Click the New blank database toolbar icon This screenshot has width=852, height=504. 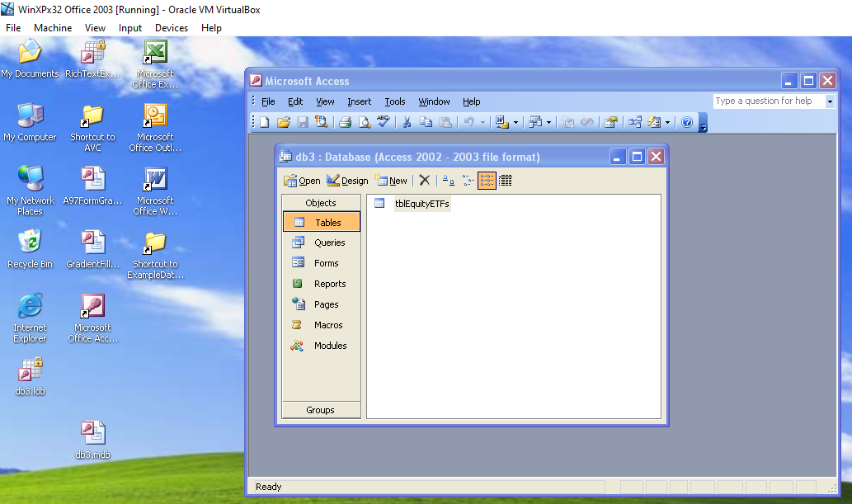(265, 122)
